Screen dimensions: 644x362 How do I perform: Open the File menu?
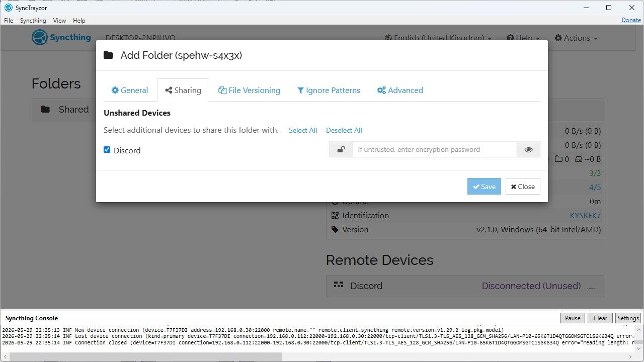click(9, 21)
